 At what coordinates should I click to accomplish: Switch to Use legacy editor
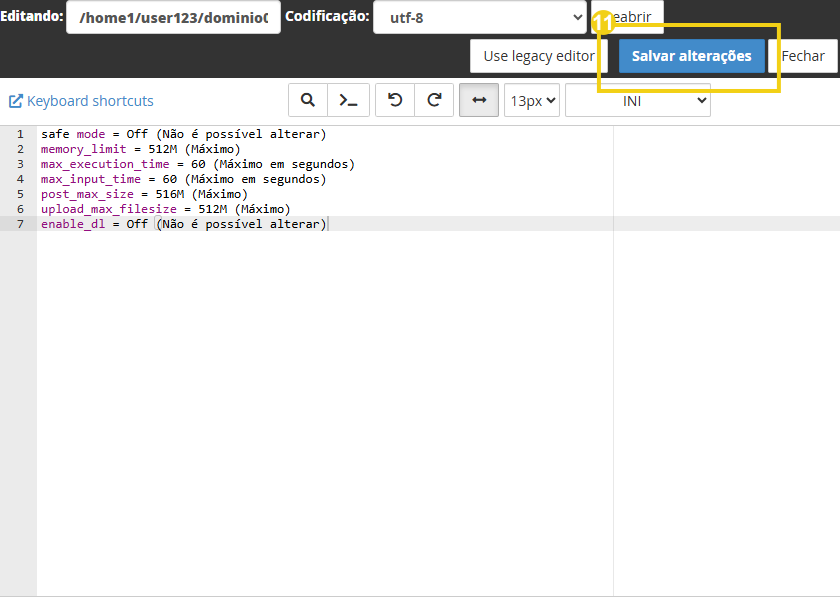(538, 56)
